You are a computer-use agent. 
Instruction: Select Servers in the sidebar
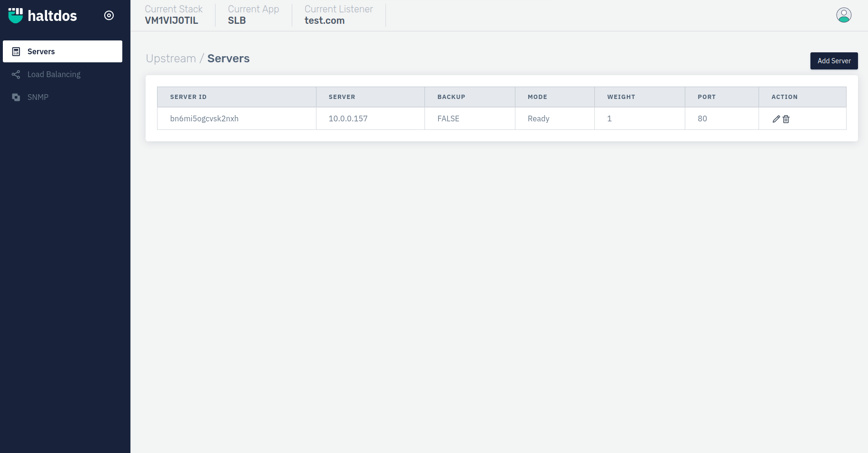[62, 51]
